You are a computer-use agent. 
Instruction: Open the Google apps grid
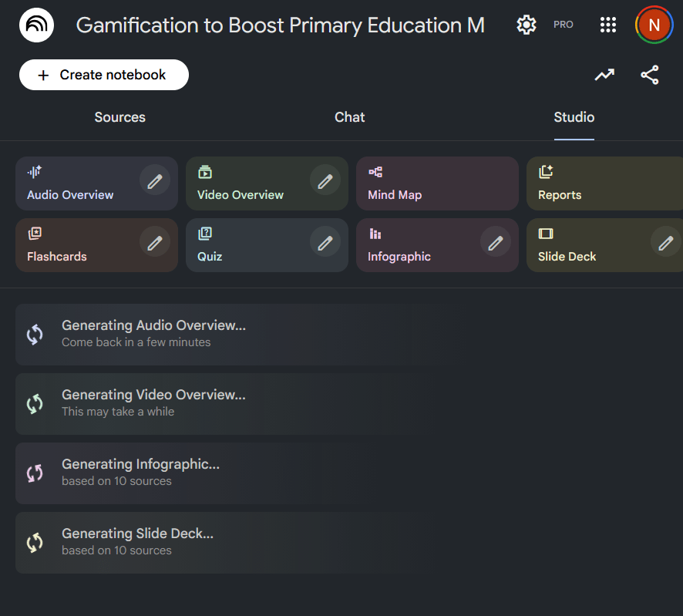coord(608,25)
